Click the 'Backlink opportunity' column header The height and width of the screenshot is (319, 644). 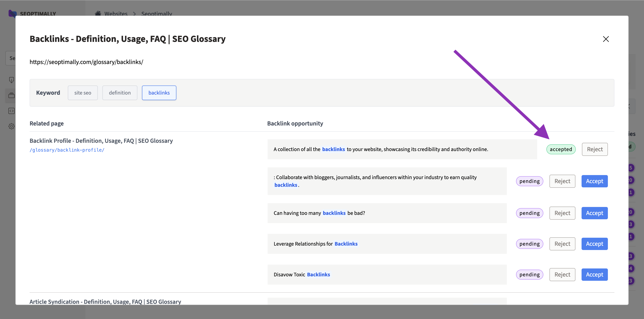tap(295, 124)
